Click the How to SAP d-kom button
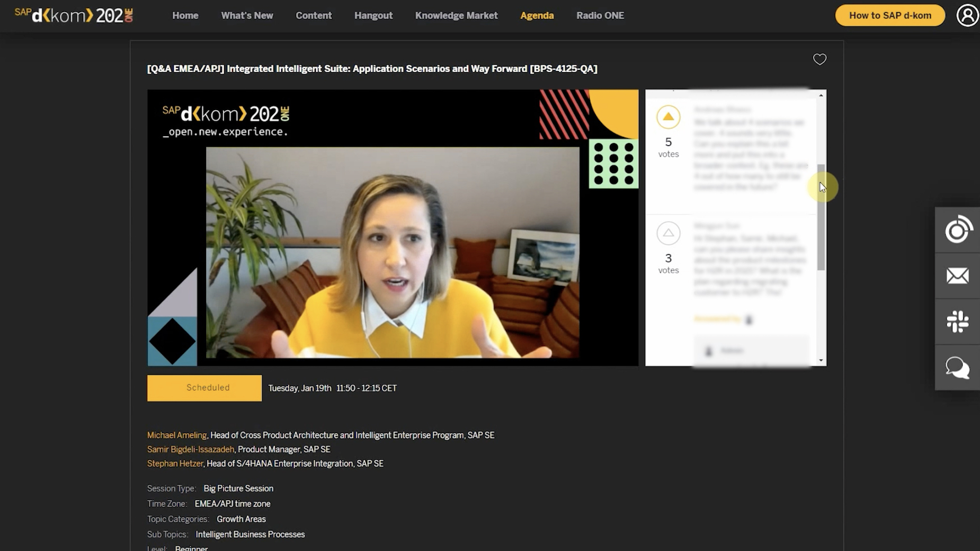The height and width of the screenshot is (551, 980). (x=889, y=15)
